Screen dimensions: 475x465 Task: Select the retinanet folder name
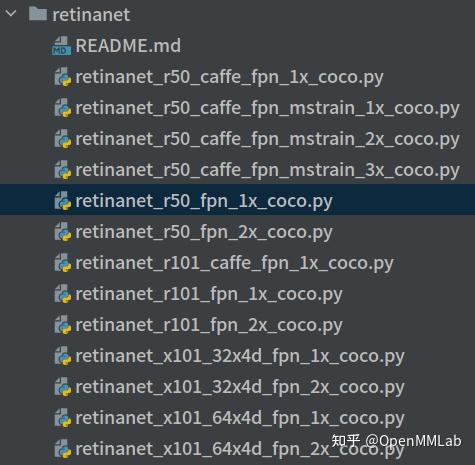pyautogui.click(x=91, y=15)
